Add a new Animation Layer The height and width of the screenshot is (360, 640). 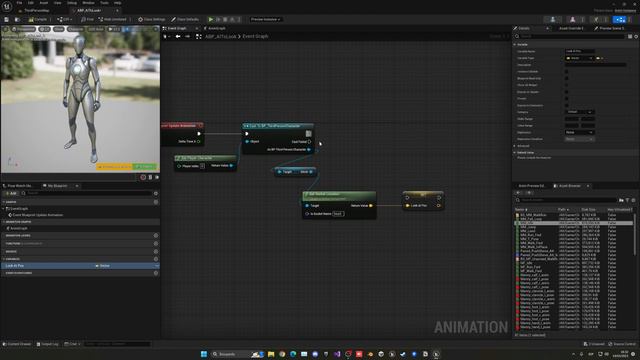click(156, 236)
